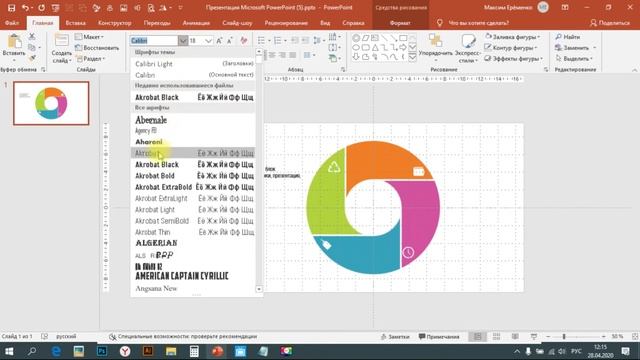Expand the Выделить select dropdown
Viewport: 640px width, 360px height.
(x=574, y=59)
